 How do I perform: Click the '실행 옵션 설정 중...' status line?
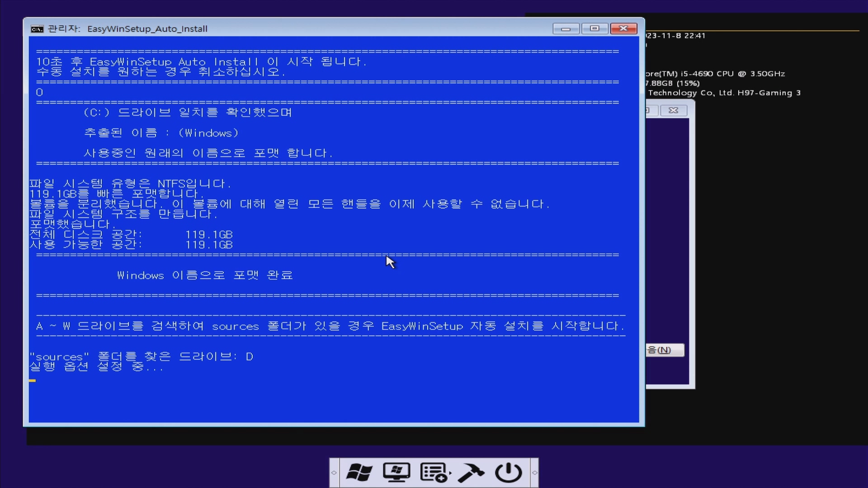point(96,366)
